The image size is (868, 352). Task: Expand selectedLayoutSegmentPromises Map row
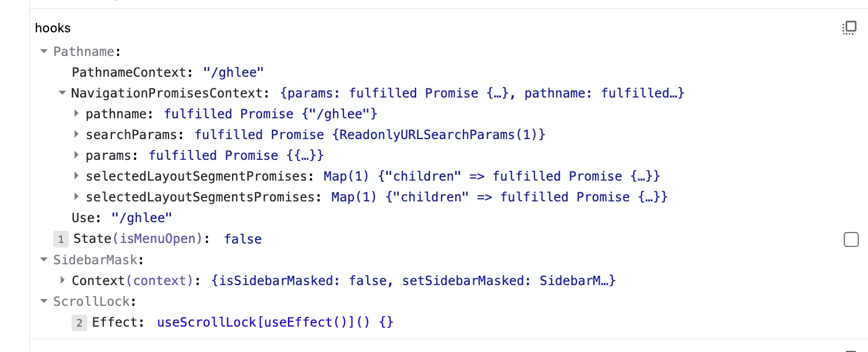[76, 176]
